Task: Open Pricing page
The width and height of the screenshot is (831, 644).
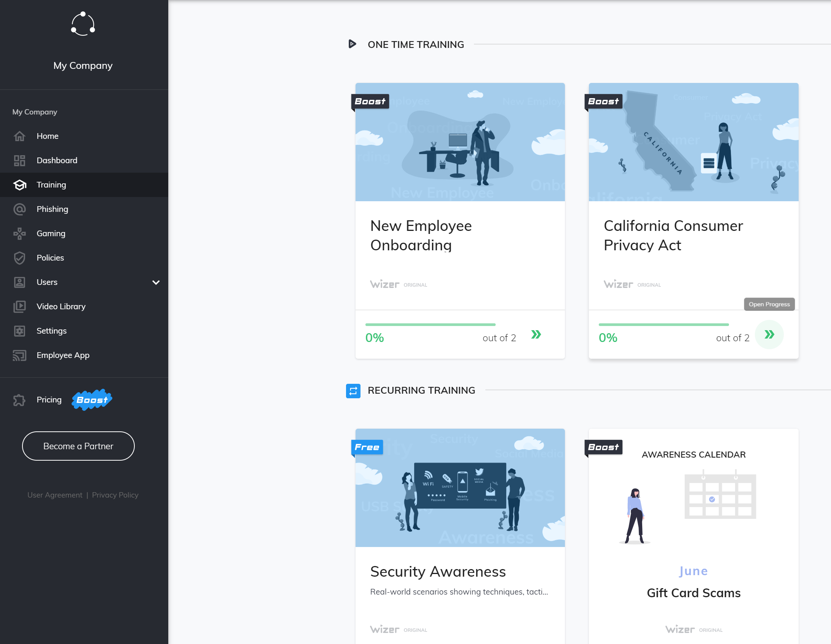Action: [x=49, y=400]
